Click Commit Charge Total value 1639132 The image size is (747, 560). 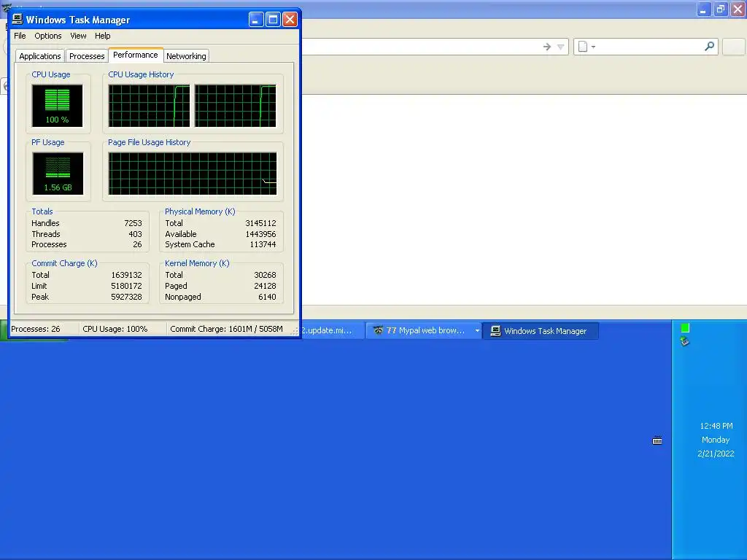[126, 275]
